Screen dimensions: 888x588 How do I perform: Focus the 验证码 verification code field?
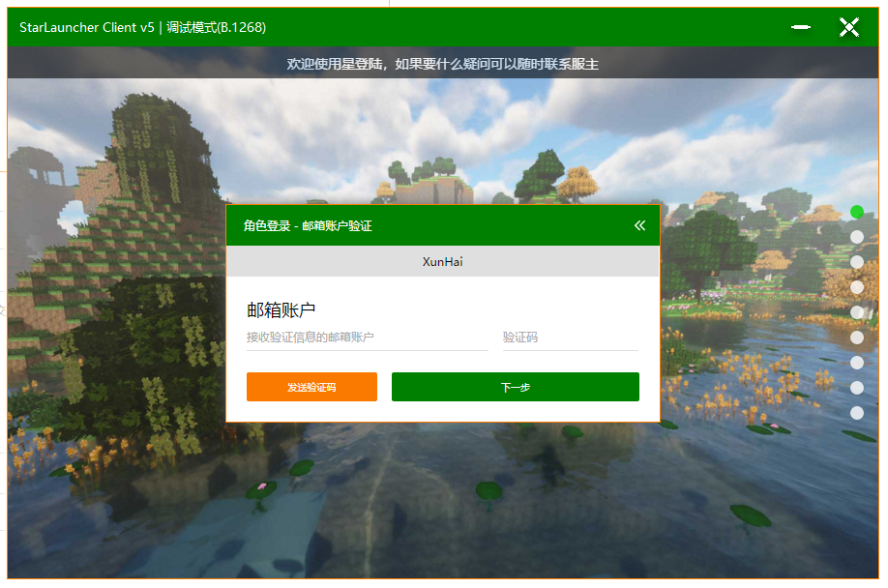(x=571, y=338)
